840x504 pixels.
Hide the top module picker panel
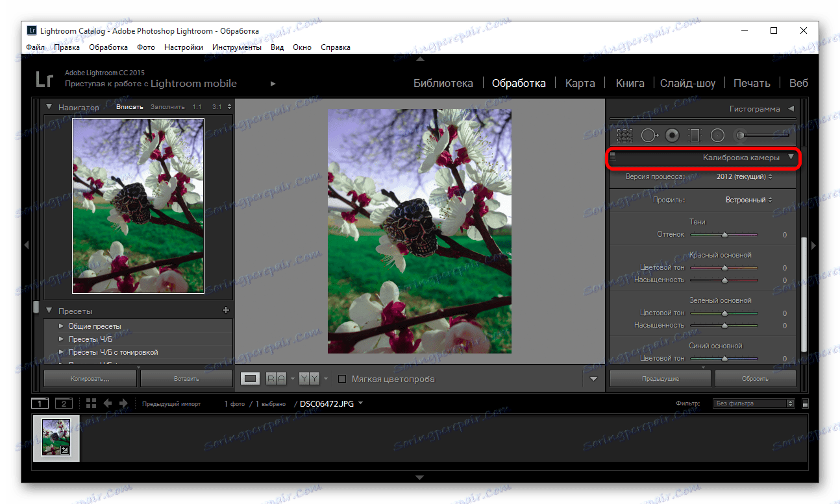tap(420, 59)
